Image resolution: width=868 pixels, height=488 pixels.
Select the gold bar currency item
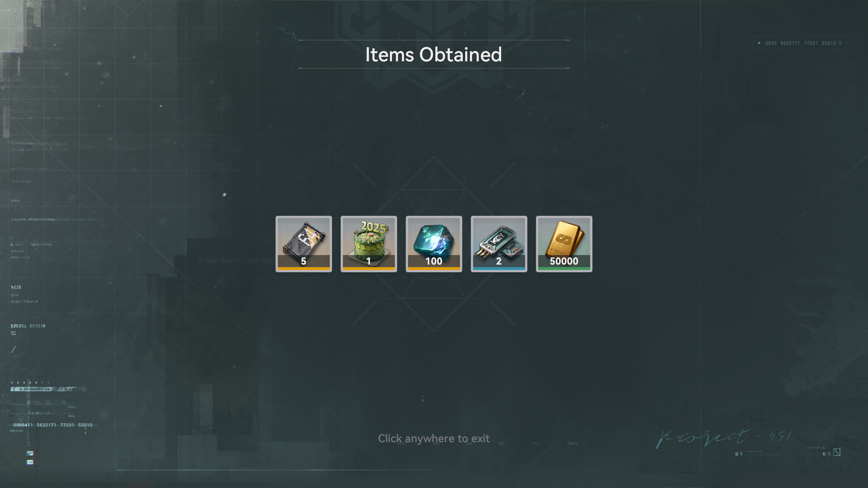coord(564,244)
